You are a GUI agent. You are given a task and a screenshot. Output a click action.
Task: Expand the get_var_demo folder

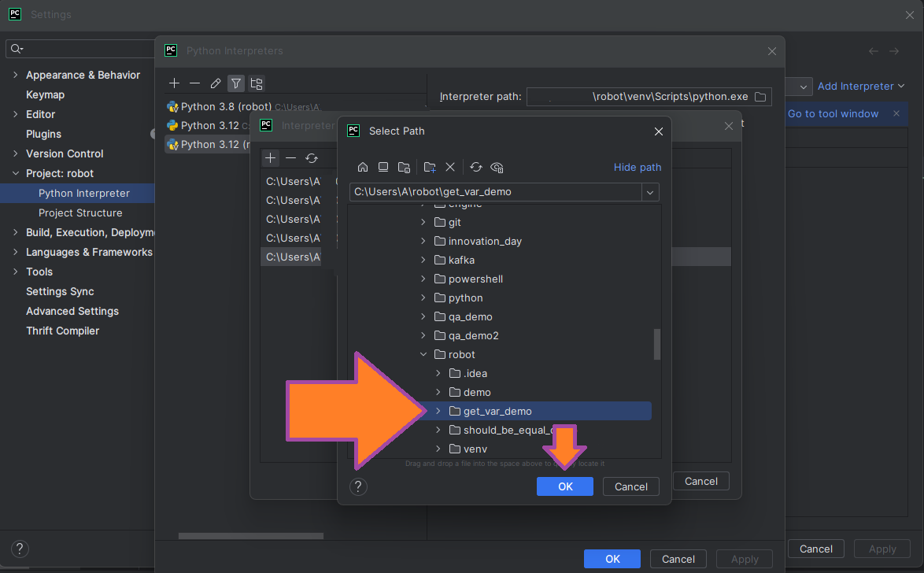coord(438,411)
